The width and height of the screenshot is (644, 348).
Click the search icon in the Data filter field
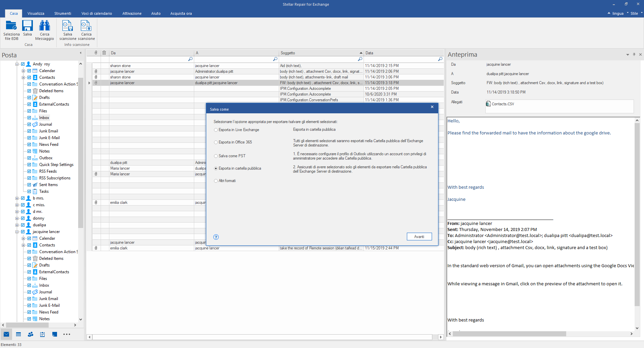pyautogui.click(x=440, y=59)
